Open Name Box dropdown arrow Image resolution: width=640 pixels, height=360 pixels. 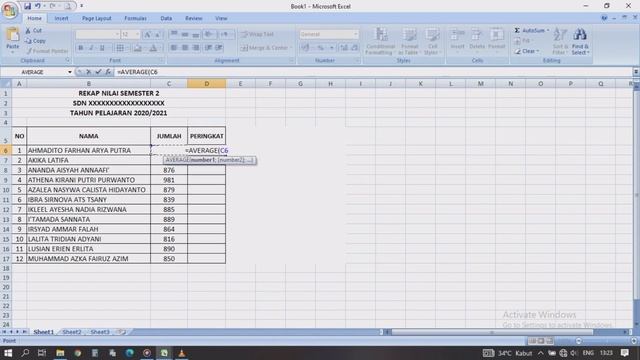tap(70, 72)
